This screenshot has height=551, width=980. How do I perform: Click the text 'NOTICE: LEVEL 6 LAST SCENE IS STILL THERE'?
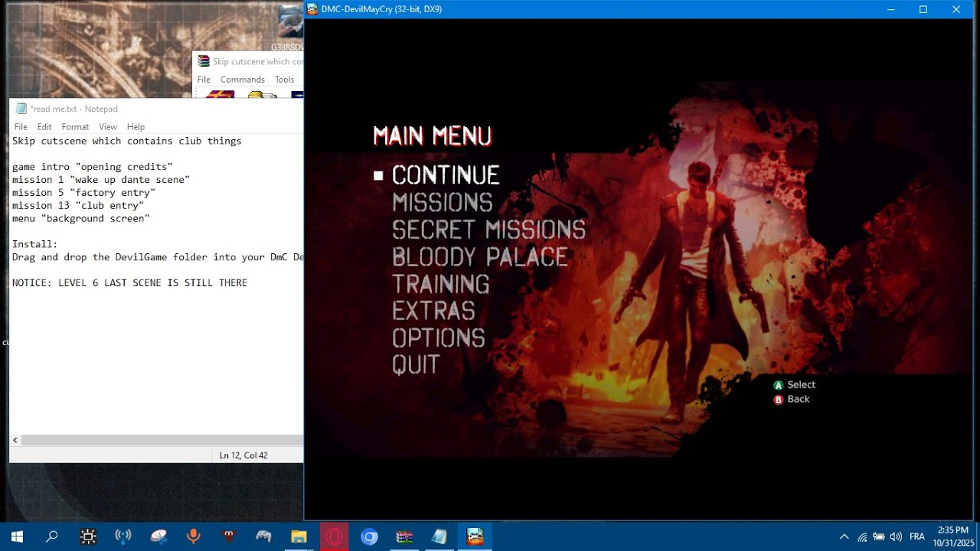tap(129, 283)
